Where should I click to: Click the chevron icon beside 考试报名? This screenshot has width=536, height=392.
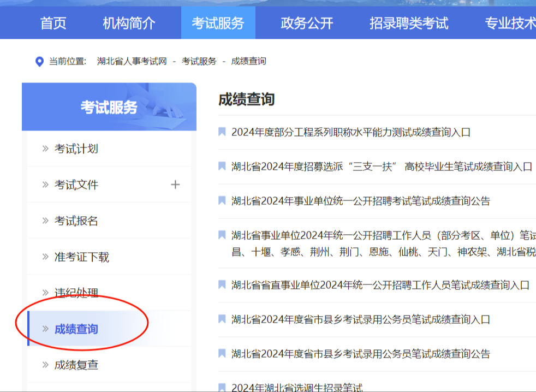coord(45,221)
